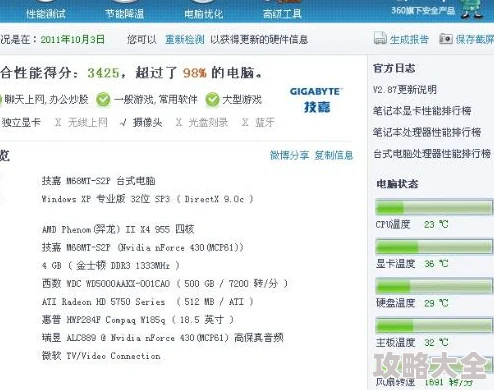
Task: Click the 生成报告 printer icon
Action: [380, 39]
